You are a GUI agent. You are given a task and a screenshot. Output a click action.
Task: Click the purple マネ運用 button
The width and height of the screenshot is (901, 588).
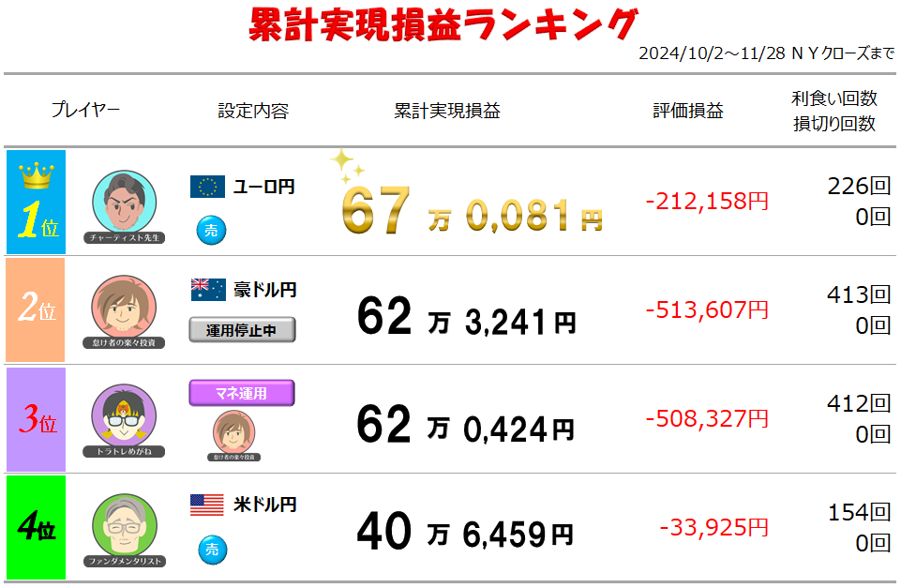click(x=241, y=393)
